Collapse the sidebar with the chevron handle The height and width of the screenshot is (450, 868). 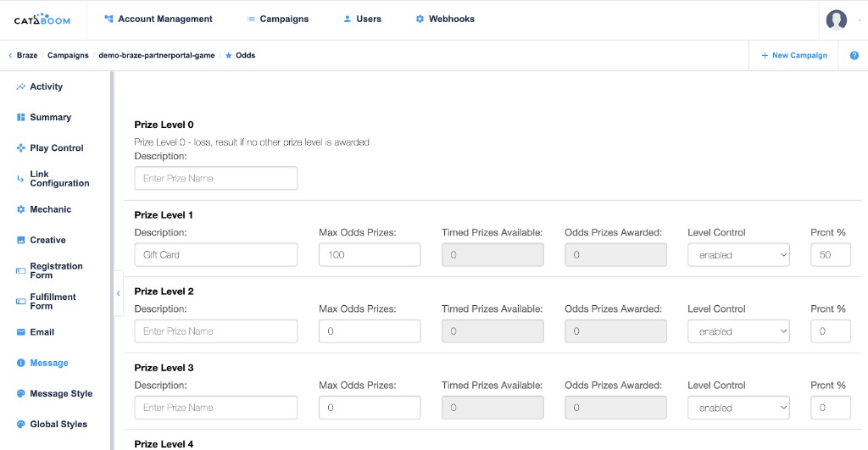point(118,293)
